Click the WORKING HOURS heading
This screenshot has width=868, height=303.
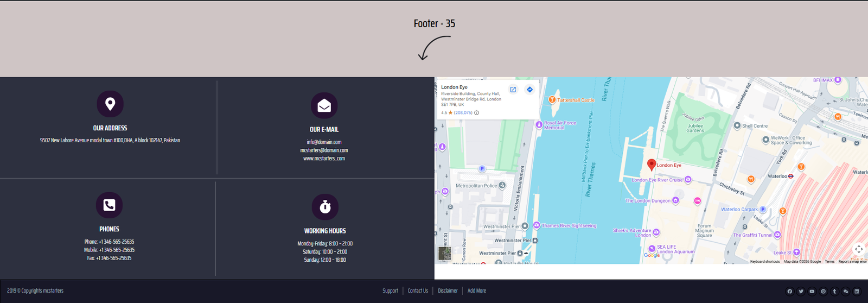pos(325,231)
